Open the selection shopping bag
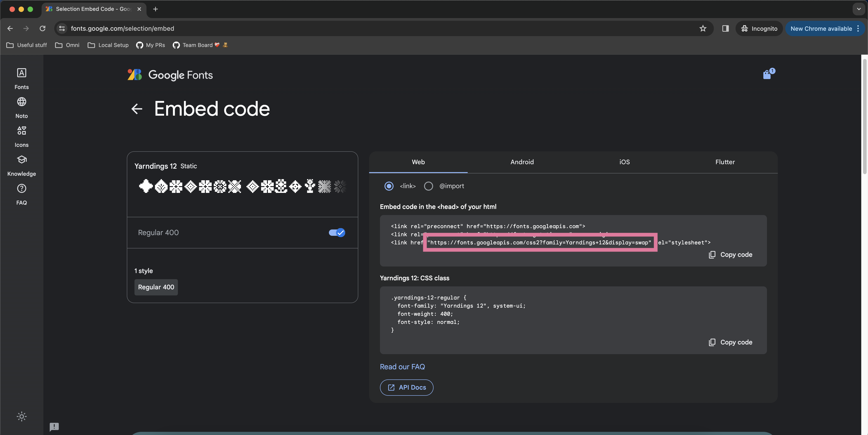The width and height of the screenshot is (868, 435). click(767, 74)
